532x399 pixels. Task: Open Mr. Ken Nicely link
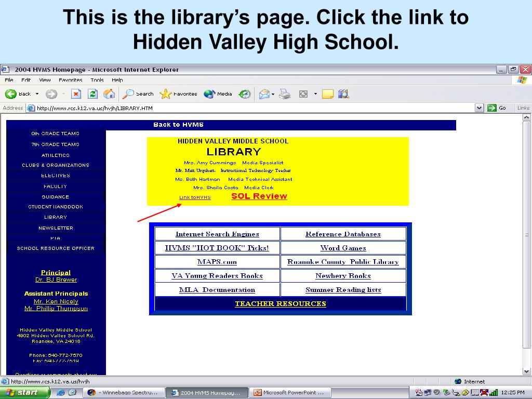pos(56,302)
